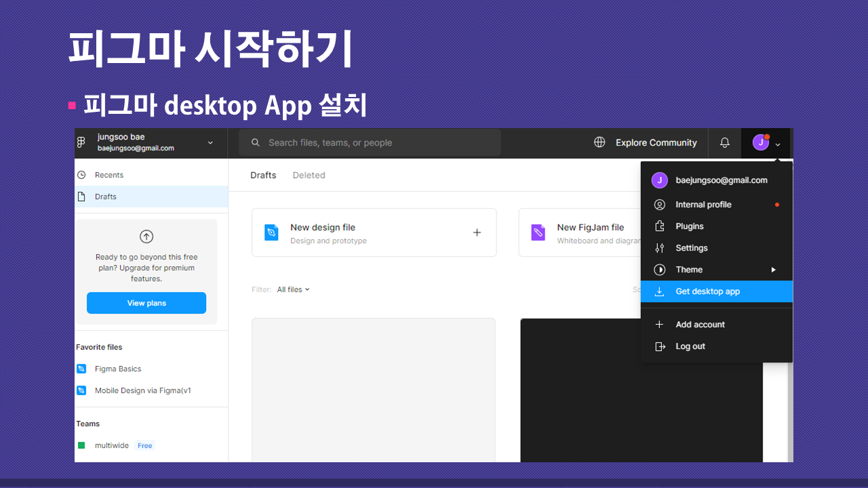Click the Teams heading in sidebar
The image size is (868, 488).
(87, 424)
